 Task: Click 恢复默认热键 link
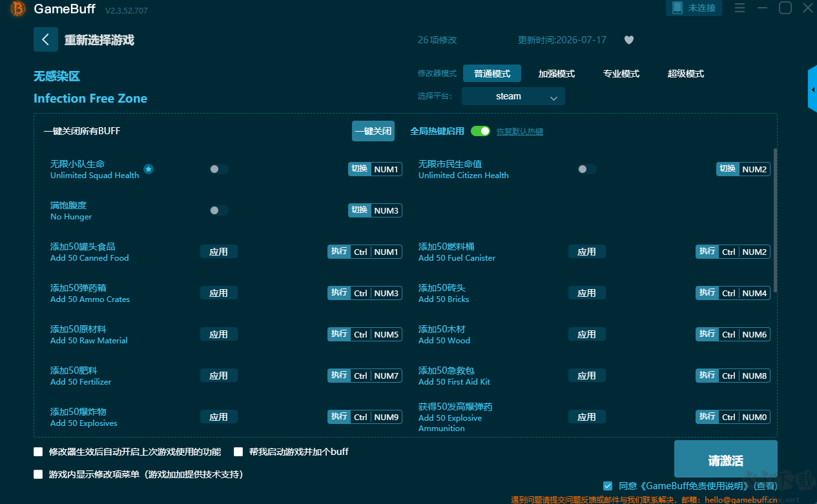tap(520, 132)
